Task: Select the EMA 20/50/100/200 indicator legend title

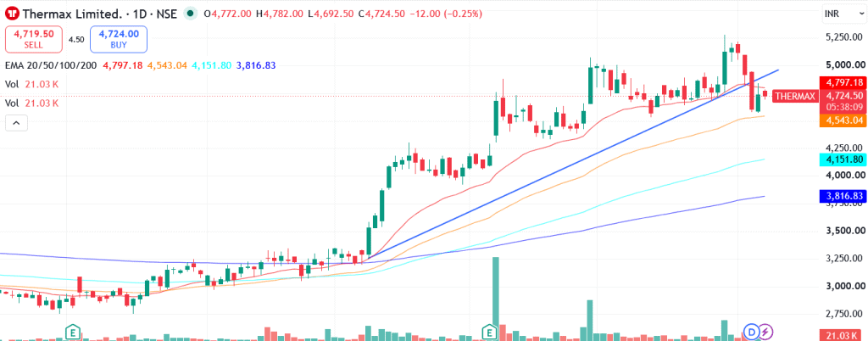Action: (50, 65)
